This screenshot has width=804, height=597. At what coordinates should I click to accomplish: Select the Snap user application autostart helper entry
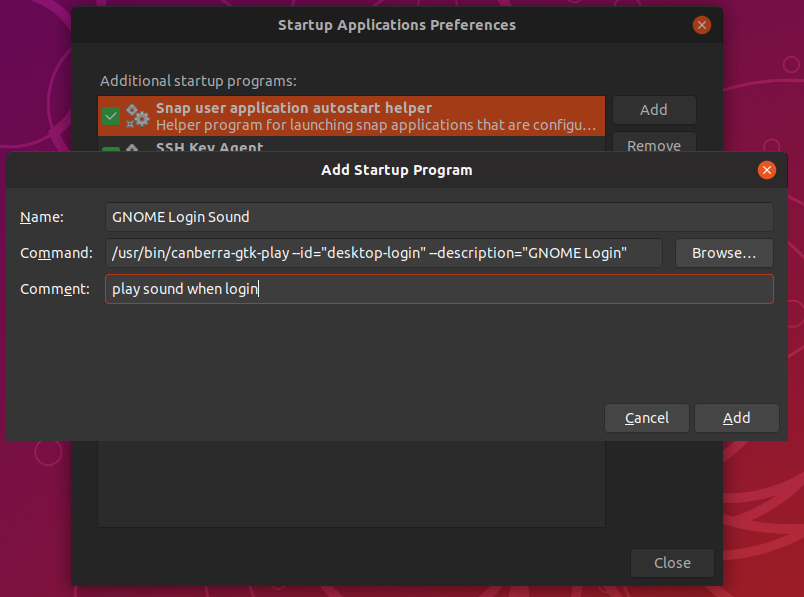351,116
